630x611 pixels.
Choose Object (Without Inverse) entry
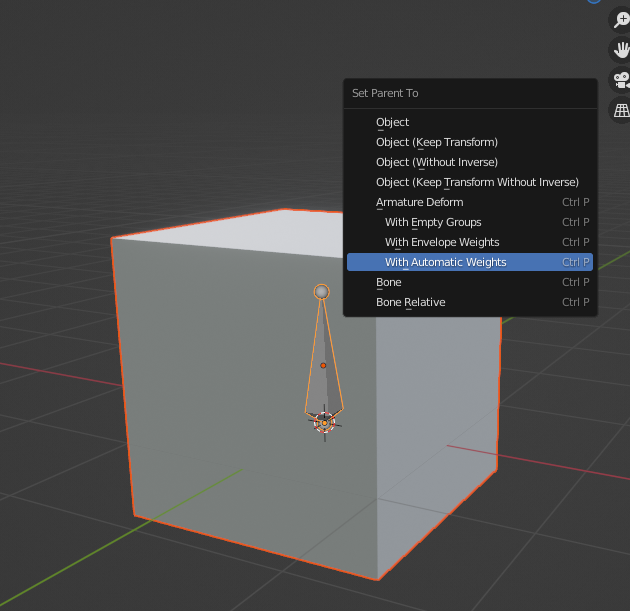tap(436, 162)
